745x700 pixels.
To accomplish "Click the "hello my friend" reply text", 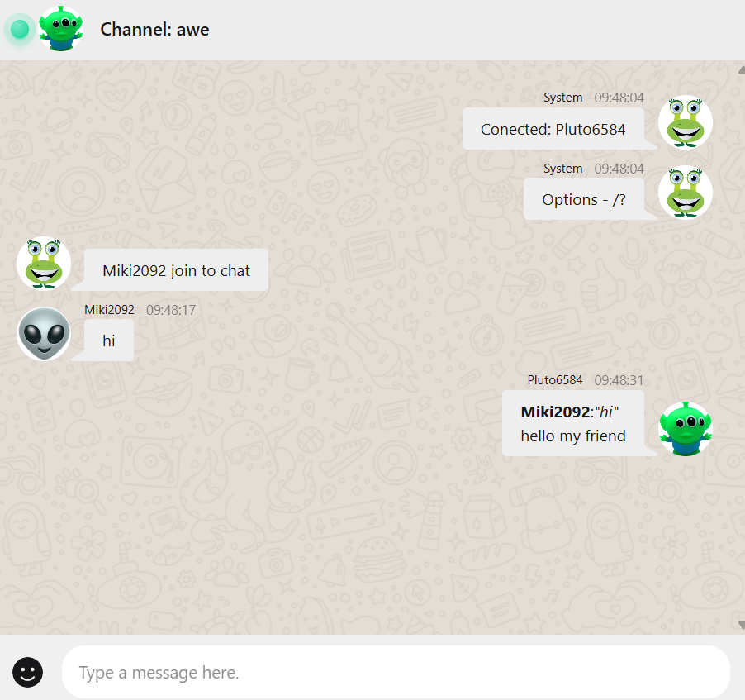I will (x=573, y=436).
